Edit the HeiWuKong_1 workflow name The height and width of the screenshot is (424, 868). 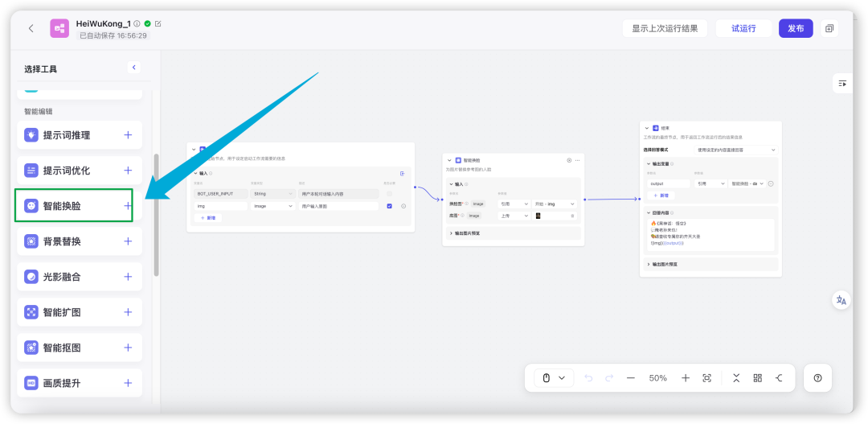click(158, 24)
